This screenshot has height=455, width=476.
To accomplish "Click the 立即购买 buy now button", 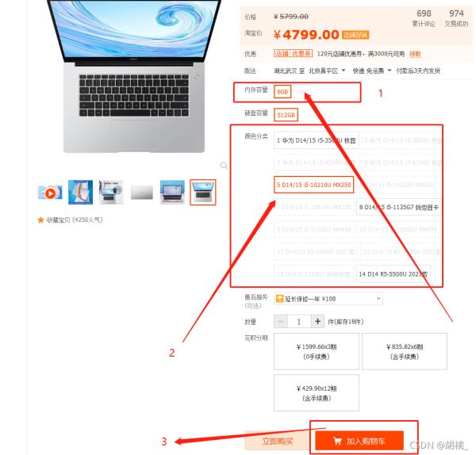I will [x=278, y=441].
